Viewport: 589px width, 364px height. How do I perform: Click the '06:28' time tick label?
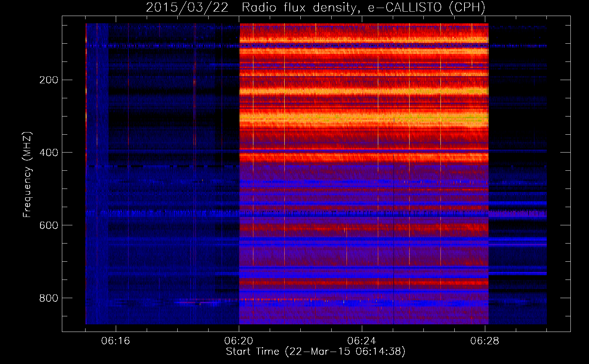(485, 341)
